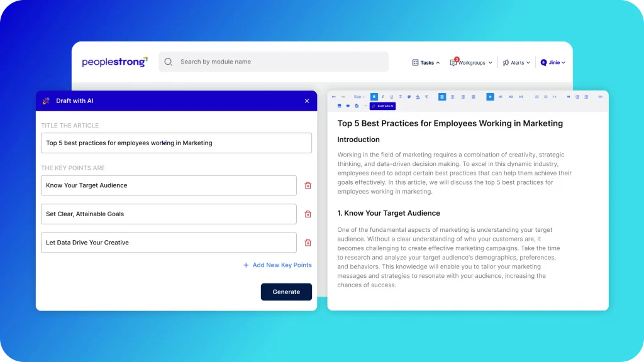The height and width of the screenshot is (362, 644).
Task: Click the undo arrow in editor toolbar
Action: click(334, 97)
